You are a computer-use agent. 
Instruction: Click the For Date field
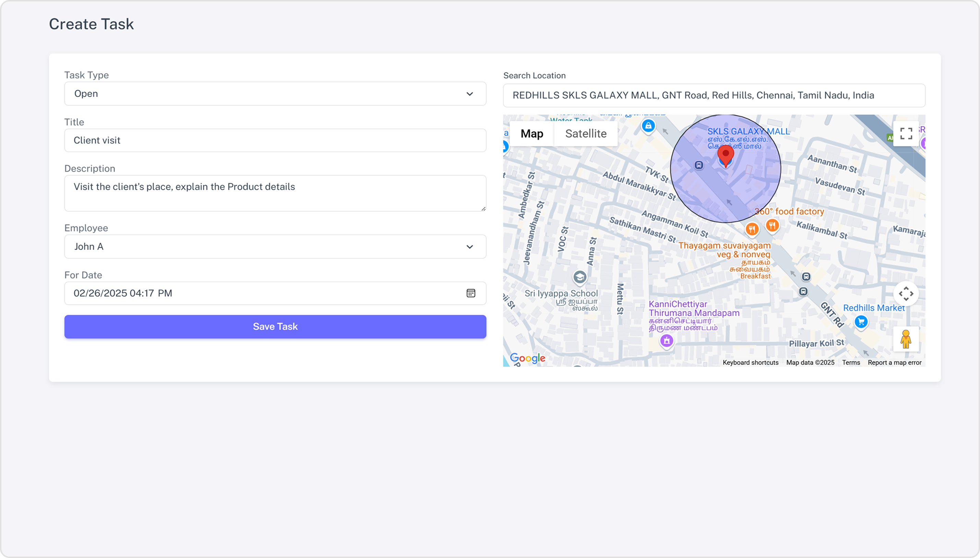coord(275,293)
